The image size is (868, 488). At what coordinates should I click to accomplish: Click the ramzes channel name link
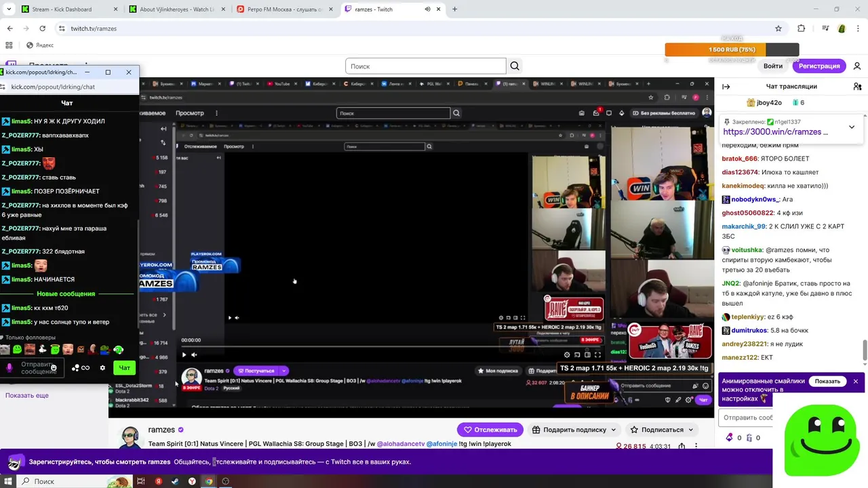point(161,430)
